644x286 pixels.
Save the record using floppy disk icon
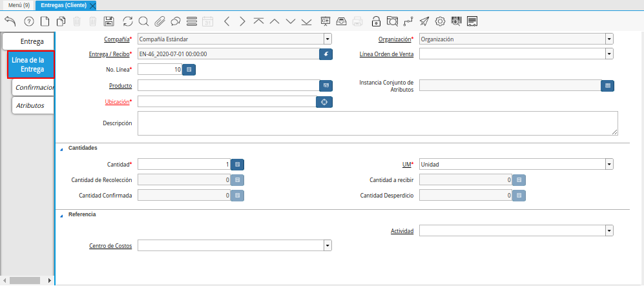coord(109,21)
